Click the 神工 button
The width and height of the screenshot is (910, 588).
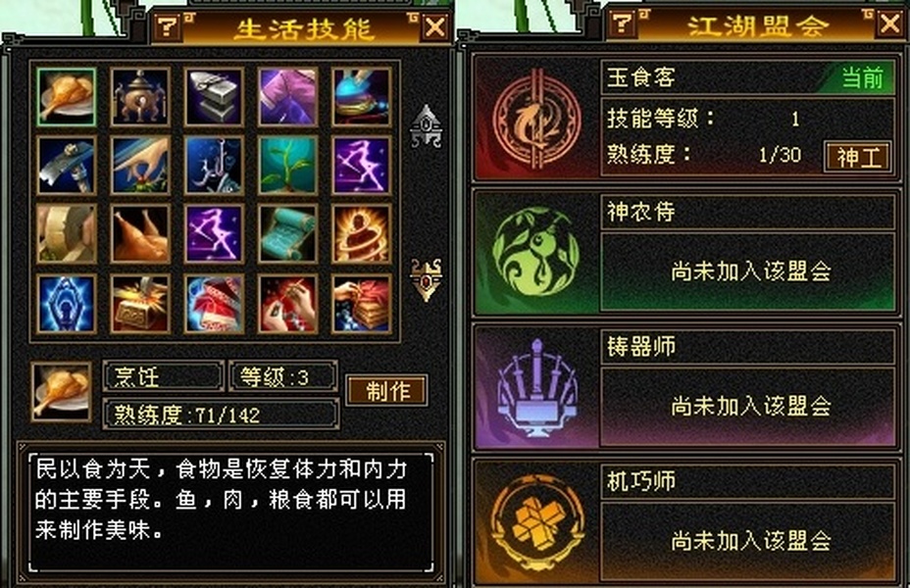858,157
